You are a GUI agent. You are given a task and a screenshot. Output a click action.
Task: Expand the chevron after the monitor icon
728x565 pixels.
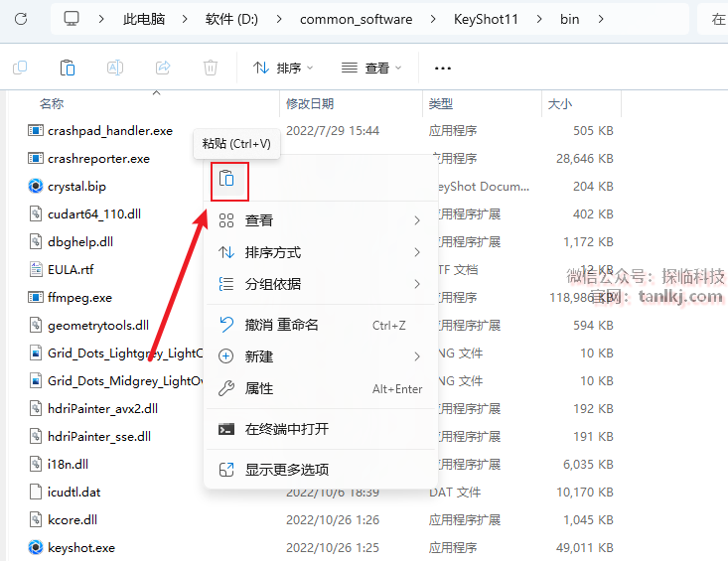100,19
